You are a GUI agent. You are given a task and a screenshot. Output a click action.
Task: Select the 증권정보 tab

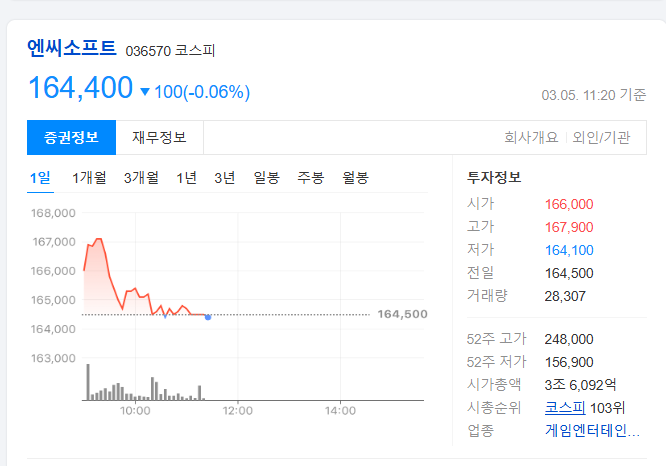[x=71, y=138]
